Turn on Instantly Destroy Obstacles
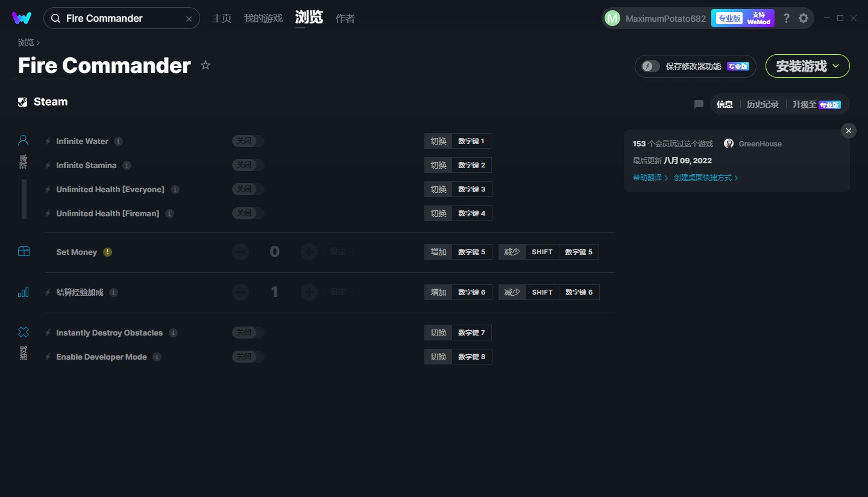The width and height of the screenshot is (868, 497). click(x=248, y=333)
